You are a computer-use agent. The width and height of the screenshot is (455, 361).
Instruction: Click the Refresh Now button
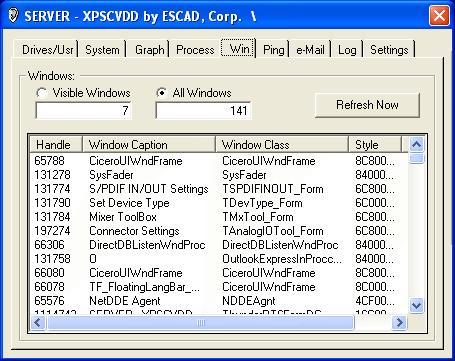pyautogui.click(x=367, y=105)
